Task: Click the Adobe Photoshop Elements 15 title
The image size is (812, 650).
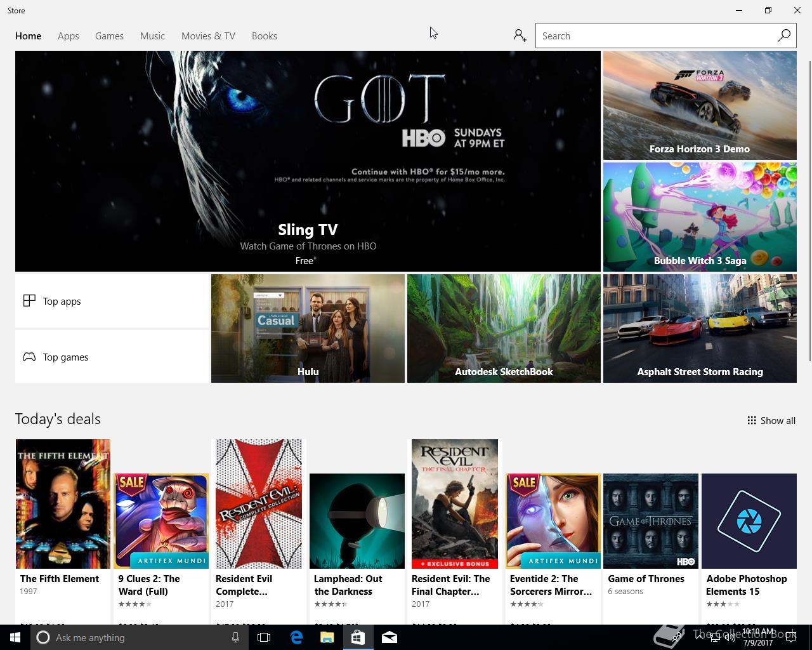Action: (x=747, y=585)
